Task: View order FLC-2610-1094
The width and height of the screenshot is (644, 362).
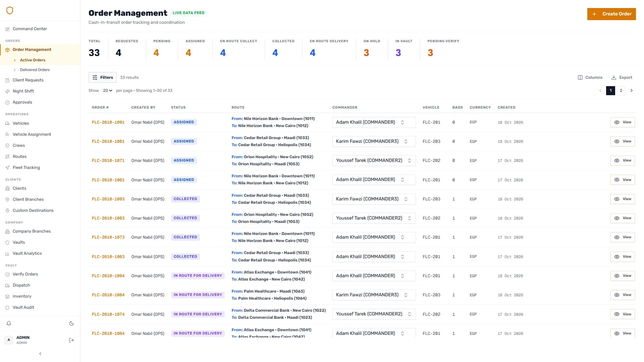Action: 623,276
